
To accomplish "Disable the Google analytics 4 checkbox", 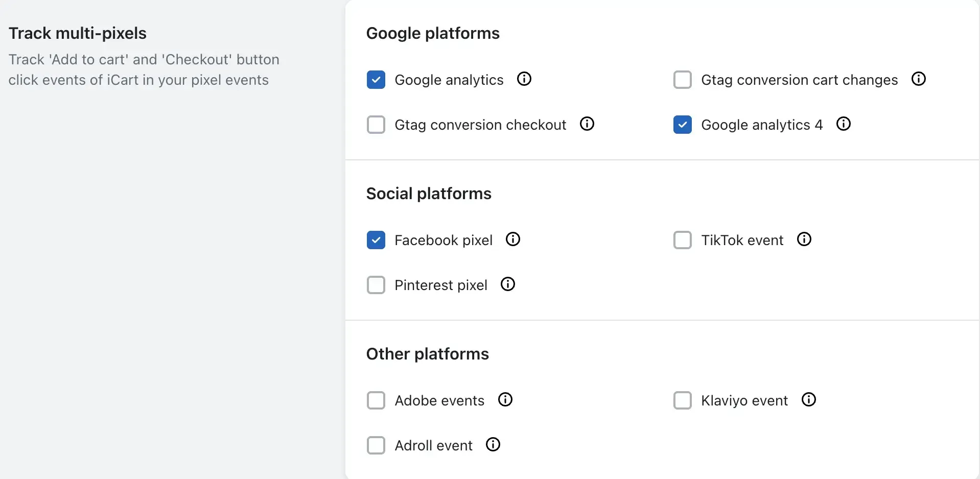I will pyautogui.click(x=683, y=125).
